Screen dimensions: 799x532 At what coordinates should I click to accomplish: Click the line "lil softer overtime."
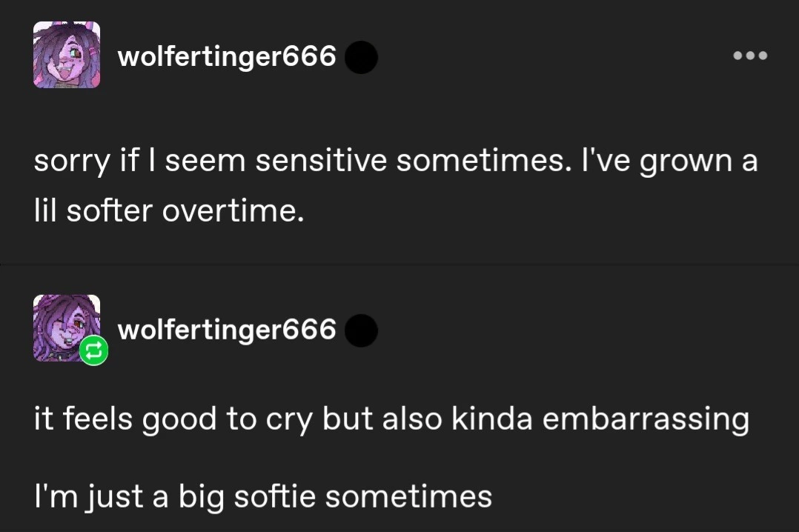coord(169,212)
